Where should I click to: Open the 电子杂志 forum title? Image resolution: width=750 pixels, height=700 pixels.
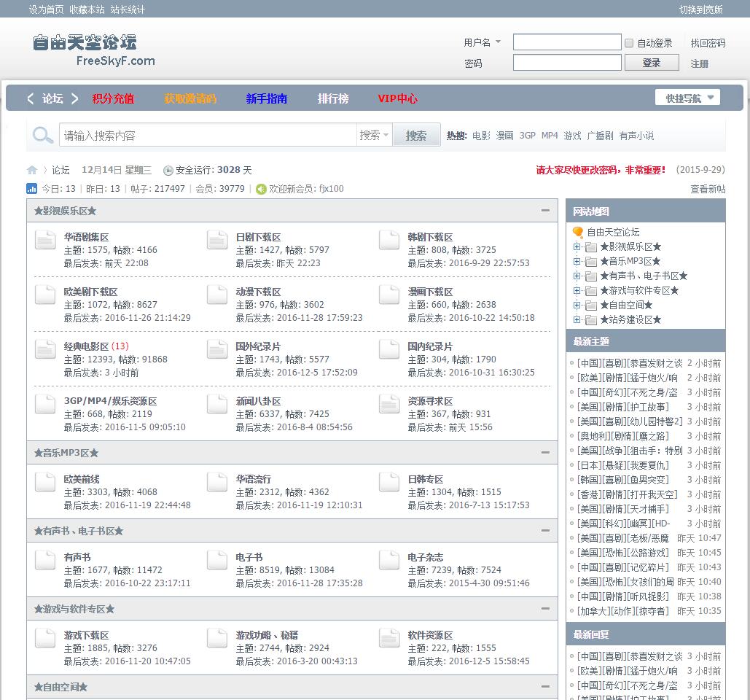425,557
